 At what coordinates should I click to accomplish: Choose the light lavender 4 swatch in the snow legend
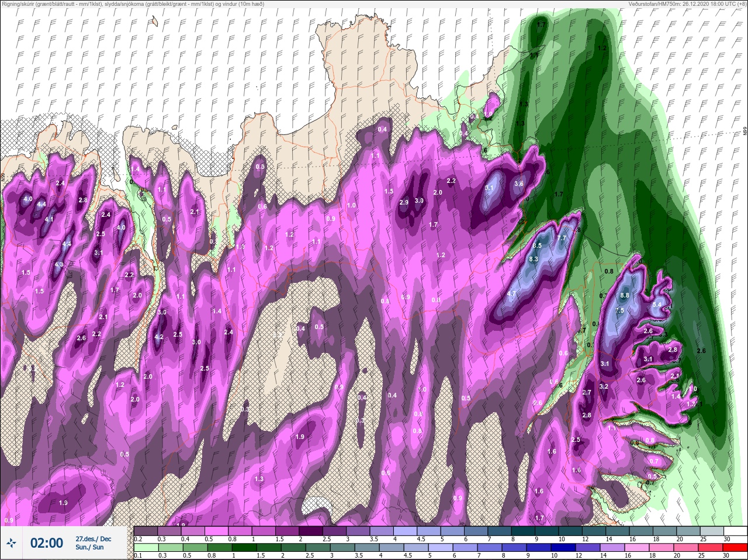405,531
